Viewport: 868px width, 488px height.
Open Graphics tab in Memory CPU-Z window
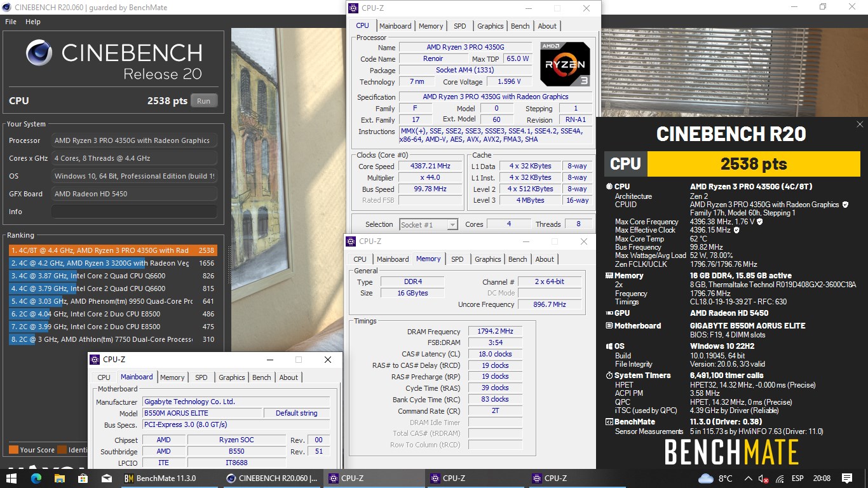[x=487, y=259]
